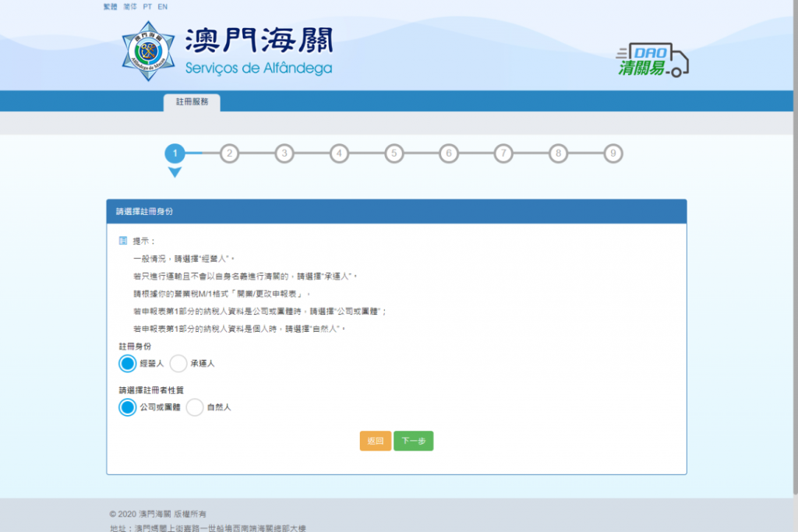Jump to step 2 circle
This screenshot has height=532, width=798.
click(229, 153)
